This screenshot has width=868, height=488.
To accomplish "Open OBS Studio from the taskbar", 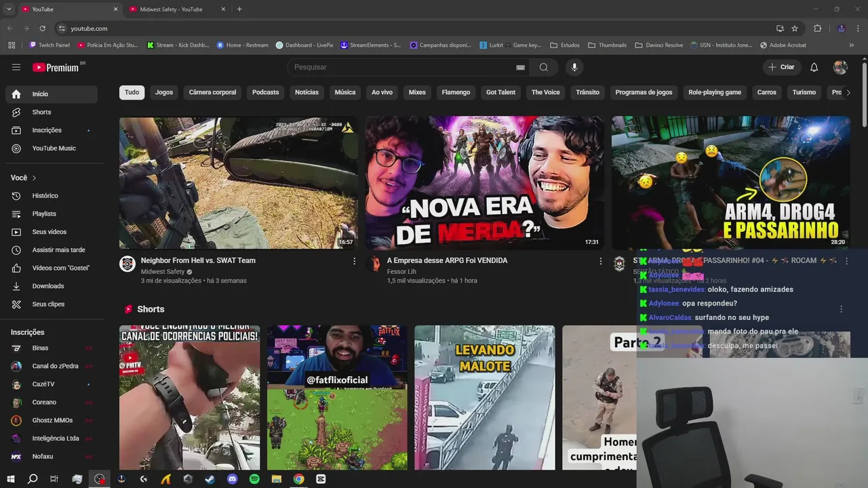I will tap(100, 479).
